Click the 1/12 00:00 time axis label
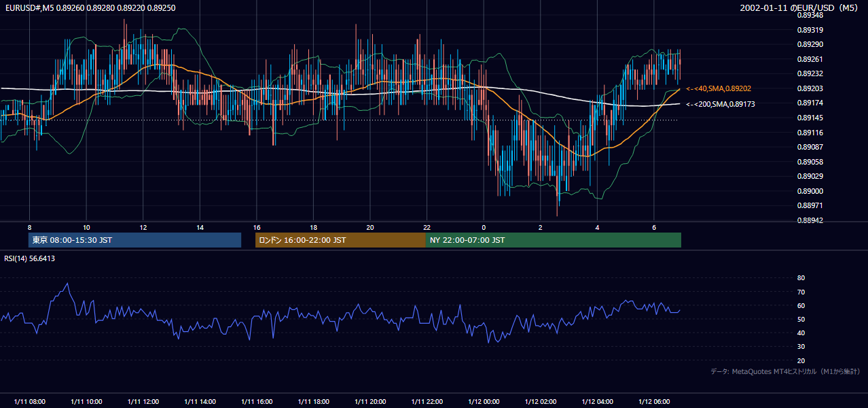Image resolution: width=868 pixels, height=408 pixels. coord(484,402)
